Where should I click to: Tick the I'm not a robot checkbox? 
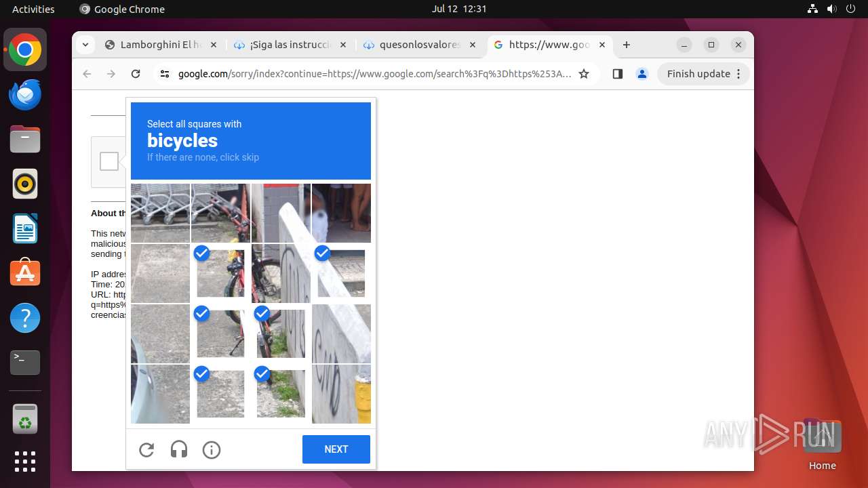(x=109, y=161)
